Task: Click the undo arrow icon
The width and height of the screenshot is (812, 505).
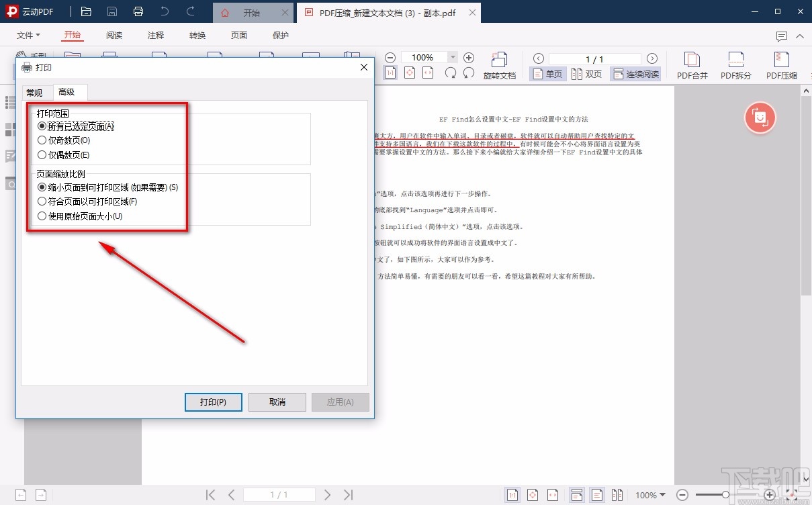Action: tap(165, 11)
